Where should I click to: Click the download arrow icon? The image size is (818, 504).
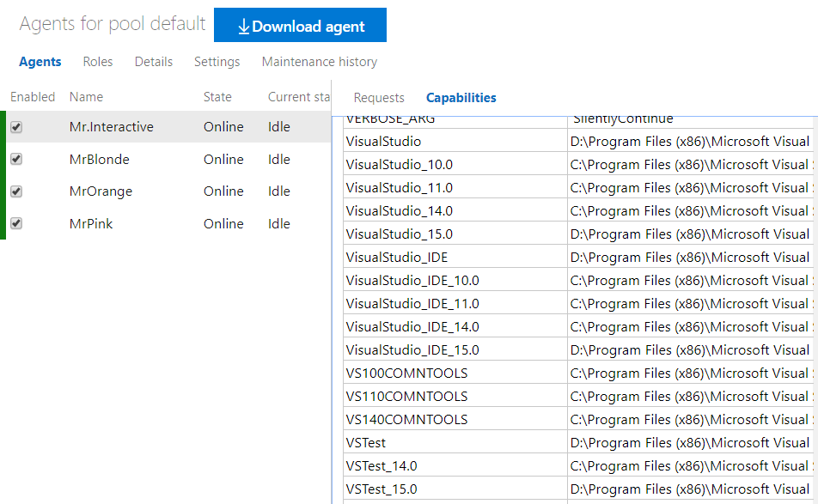tap(244, 27)
